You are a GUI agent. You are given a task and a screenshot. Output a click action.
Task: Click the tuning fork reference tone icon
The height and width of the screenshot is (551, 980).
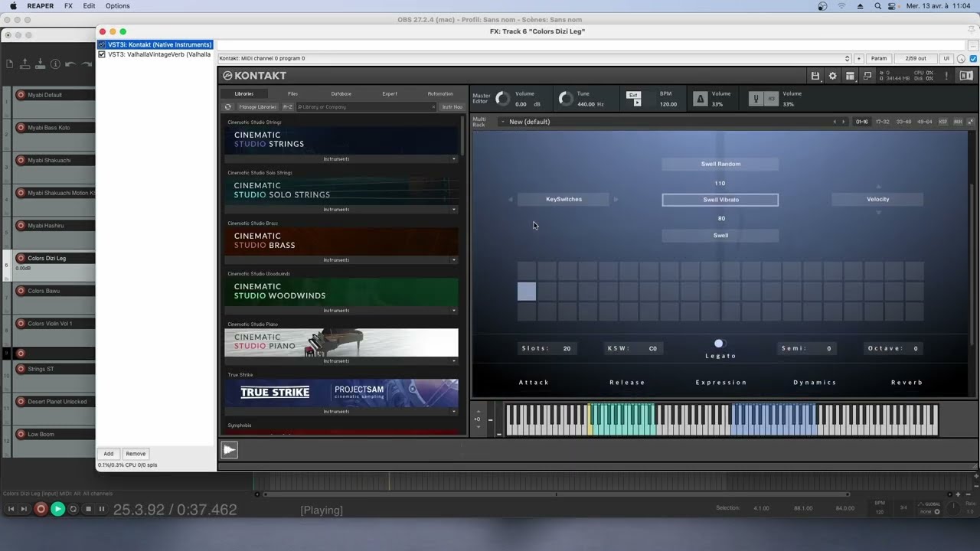756,99
